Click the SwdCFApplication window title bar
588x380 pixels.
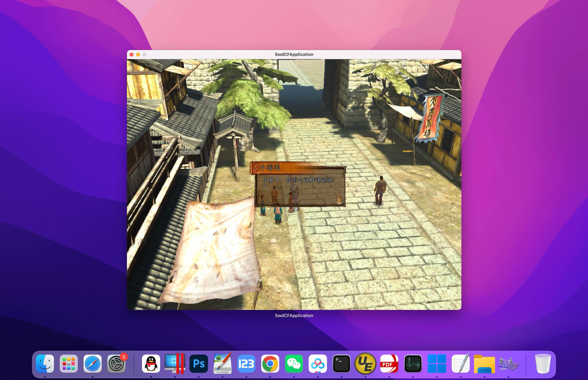(294, 54)
